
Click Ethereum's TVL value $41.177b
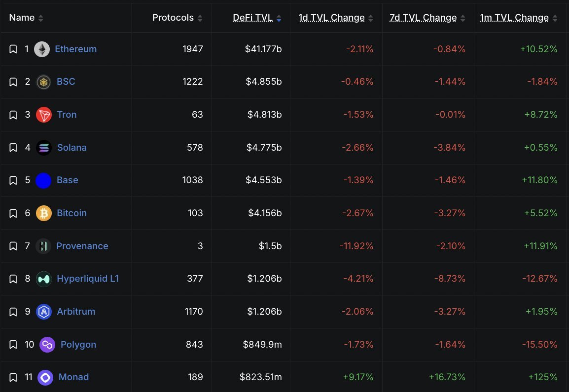coord(263,49)
